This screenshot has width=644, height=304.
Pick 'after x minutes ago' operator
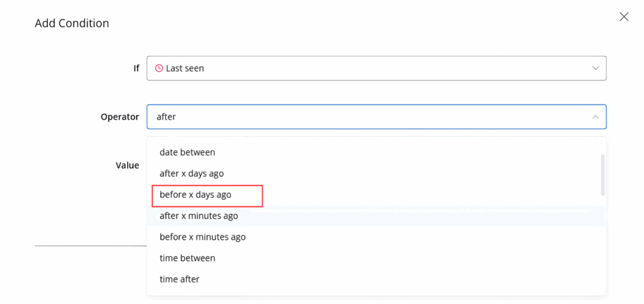coord(199,216)
